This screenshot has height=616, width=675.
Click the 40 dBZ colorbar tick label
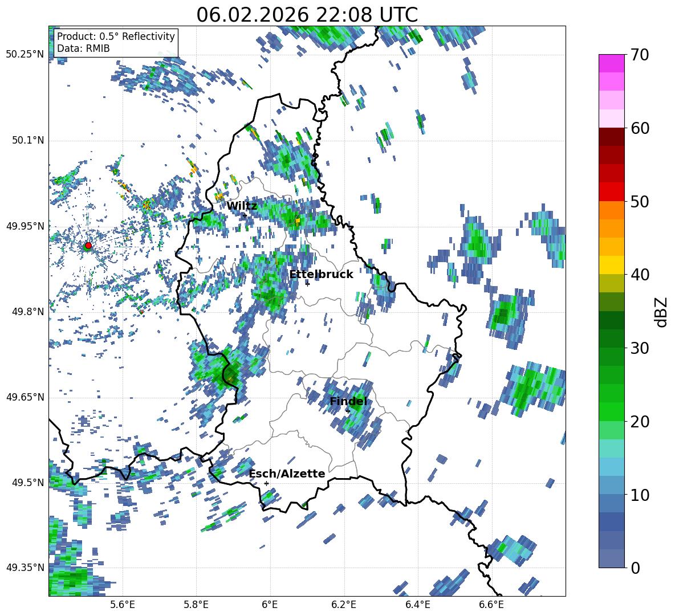pyautogui.click(x=639, y=275)
